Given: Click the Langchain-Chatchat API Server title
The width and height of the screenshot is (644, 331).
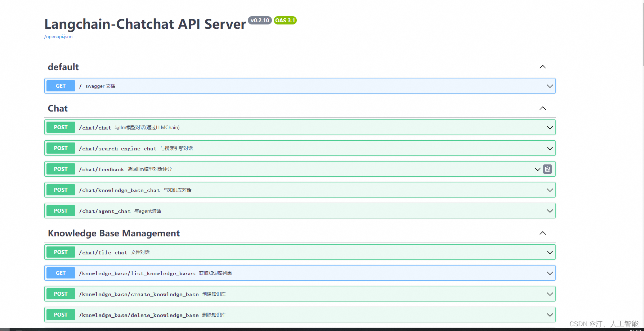Looking at the screenshot, I should pyautogui.click(x=145, y=24).
